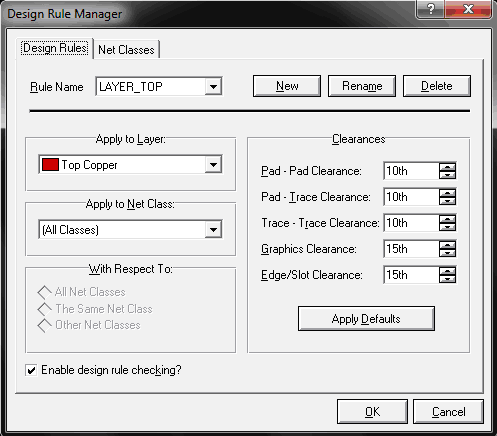This screenshot has height=436, width=497.
Task: Open the Apply to Net Class dropdown
Action: pyautogui.click(x=213, y=229)
